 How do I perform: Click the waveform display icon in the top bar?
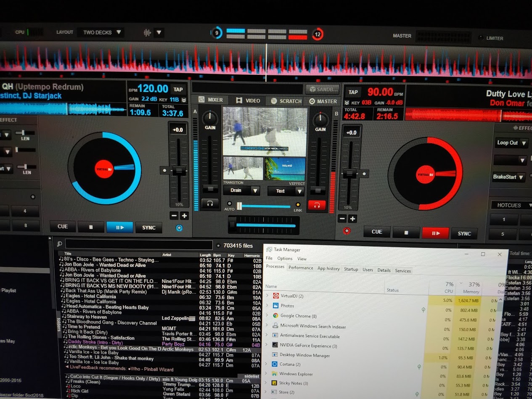147,32
